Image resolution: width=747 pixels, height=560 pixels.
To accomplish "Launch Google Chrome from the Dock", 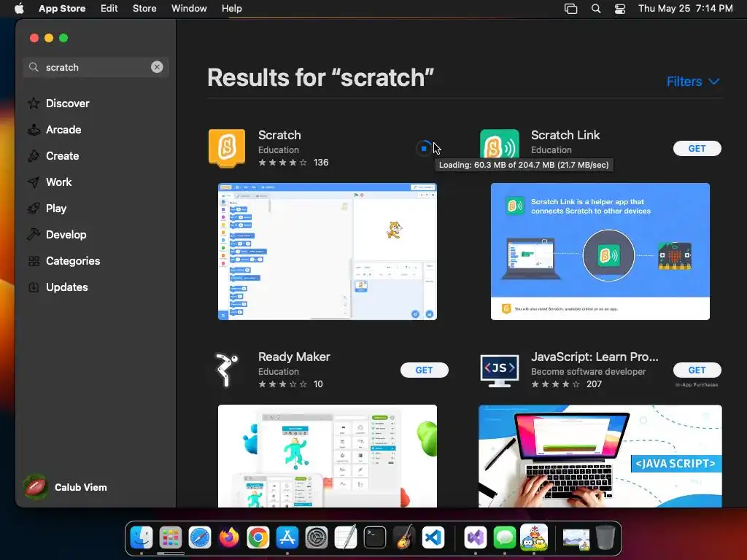I will tap(258, 537).
